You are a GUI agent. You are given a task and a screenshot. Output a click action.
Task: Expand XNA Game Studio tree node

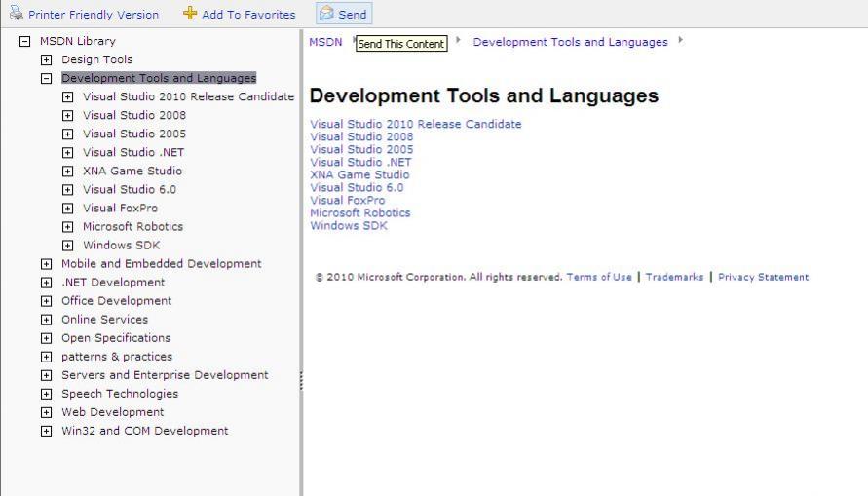tap(67, 172)
